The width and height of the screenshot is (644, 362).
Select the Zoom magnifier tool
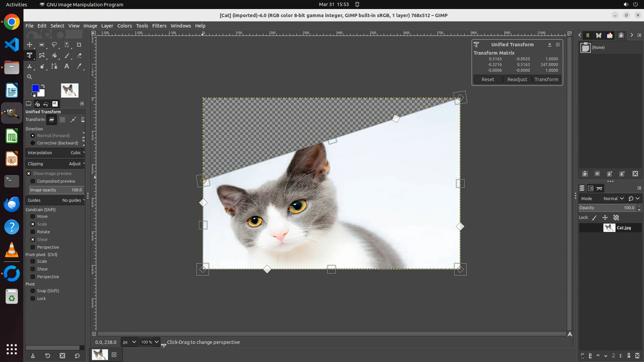click(30, 77)
